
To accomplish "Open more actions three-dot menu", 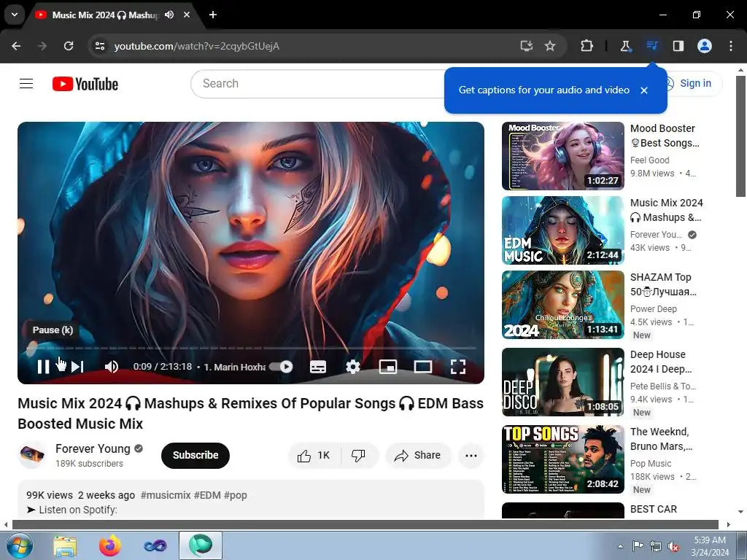I will (471, 455).
